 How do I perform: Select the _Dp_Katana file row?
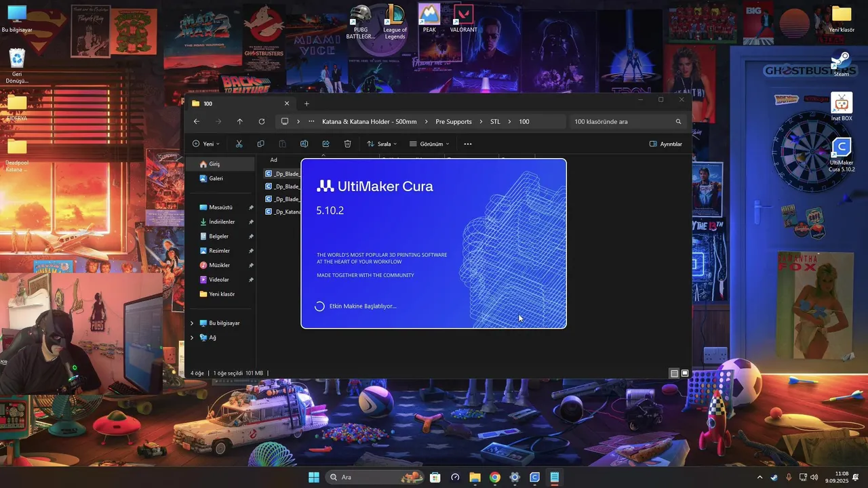282,211
